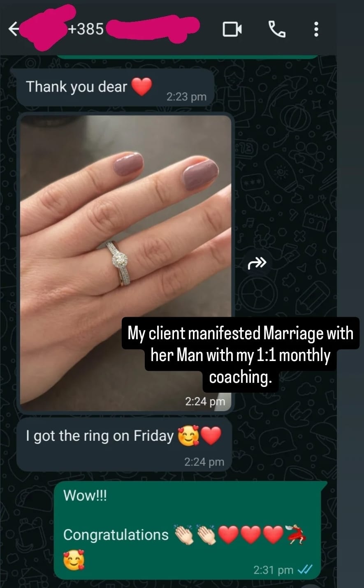
Task: Tap the 2:24 pm timestamp on photo
Action: tap(205, 401)
